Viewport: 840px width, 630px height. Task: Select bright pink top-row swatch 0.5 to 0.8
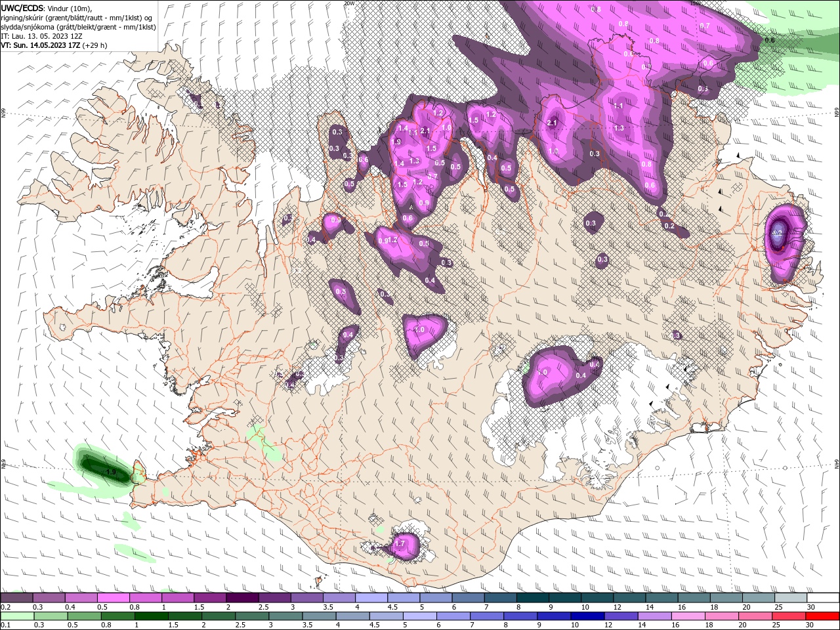tap(114, 598)
